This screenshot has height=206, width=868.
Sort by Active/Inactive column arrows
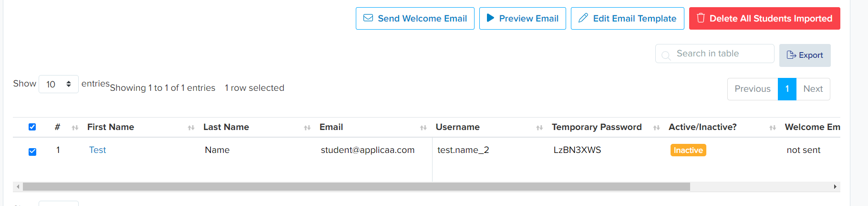tap(773, 128)
